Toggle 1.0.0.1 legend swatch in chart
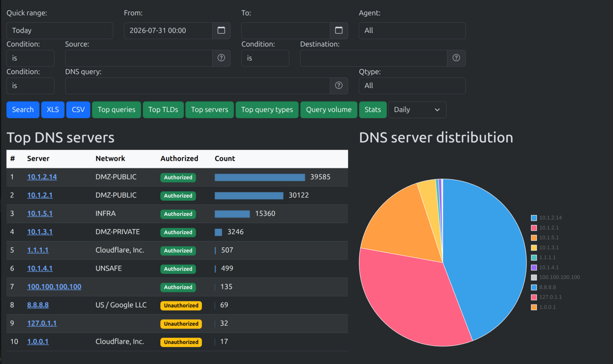Viewport: 613px width, 364px height. (534, 307)
